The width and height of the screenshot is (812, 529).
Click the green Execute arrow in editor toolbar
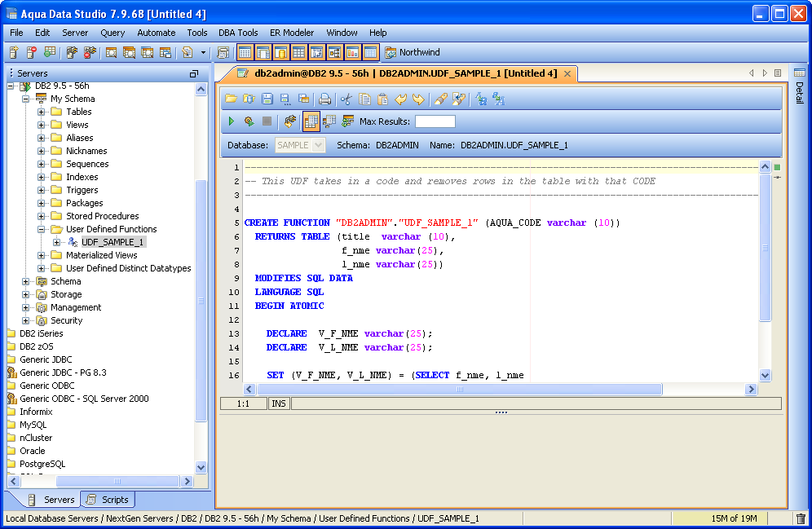pos(232,121)
